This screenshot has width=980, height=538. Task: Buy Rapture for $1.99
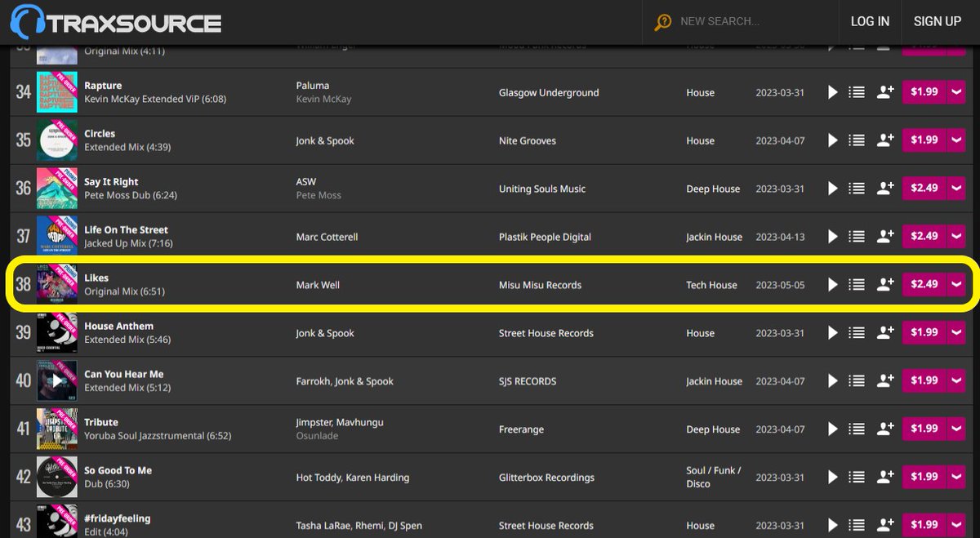pyautogui.click(x=924, y=92)
